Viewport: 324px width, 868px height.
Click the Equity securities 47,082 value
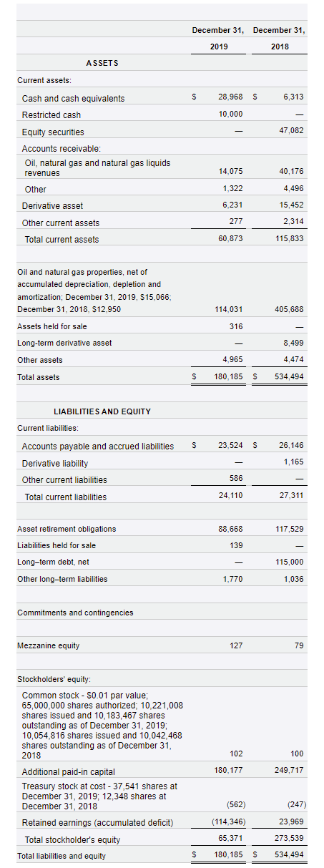pyautogui.click(x=291, y=131)
